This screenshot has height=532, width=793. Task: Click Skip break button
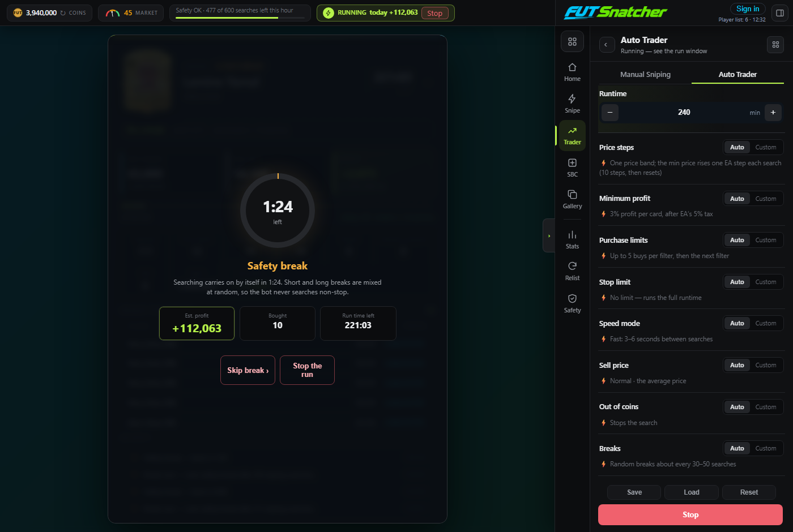(248, 370)
